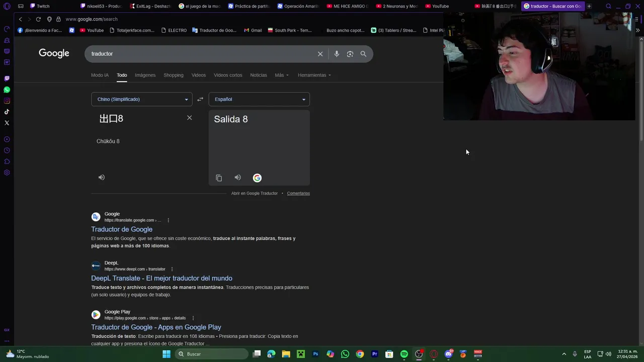The image size is (644, 362).
Task: Open Google Lens image search icon
Action: coord(350,54)
